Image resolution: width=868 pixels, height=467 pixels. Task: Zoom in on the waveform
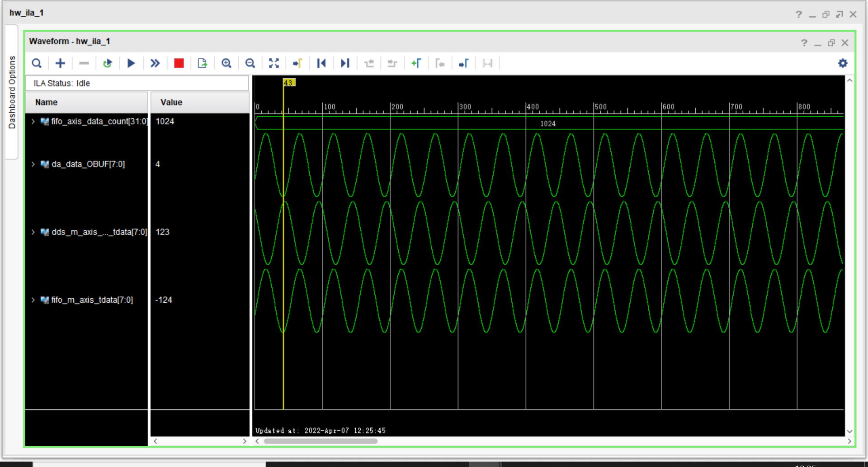pos(226,63)
